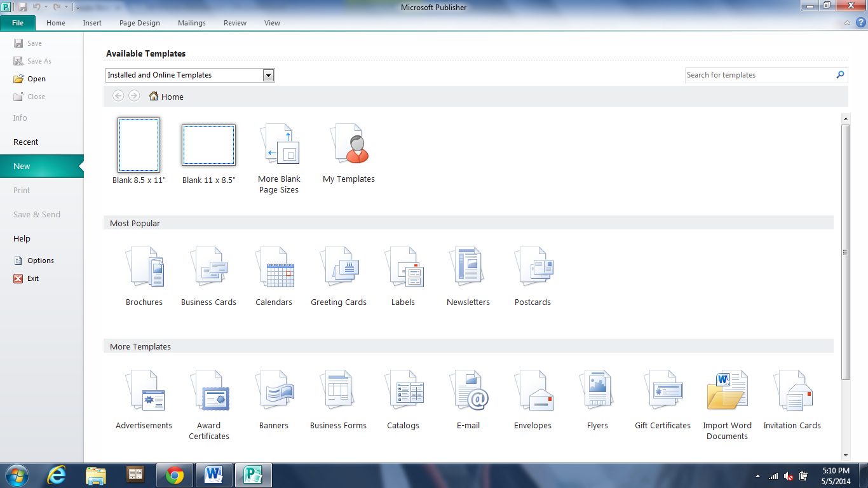Image resolution: width=868 pixels, height=488 pixels.
Task: Click Open in the File menu sidebar
Action: coord(30,79)
